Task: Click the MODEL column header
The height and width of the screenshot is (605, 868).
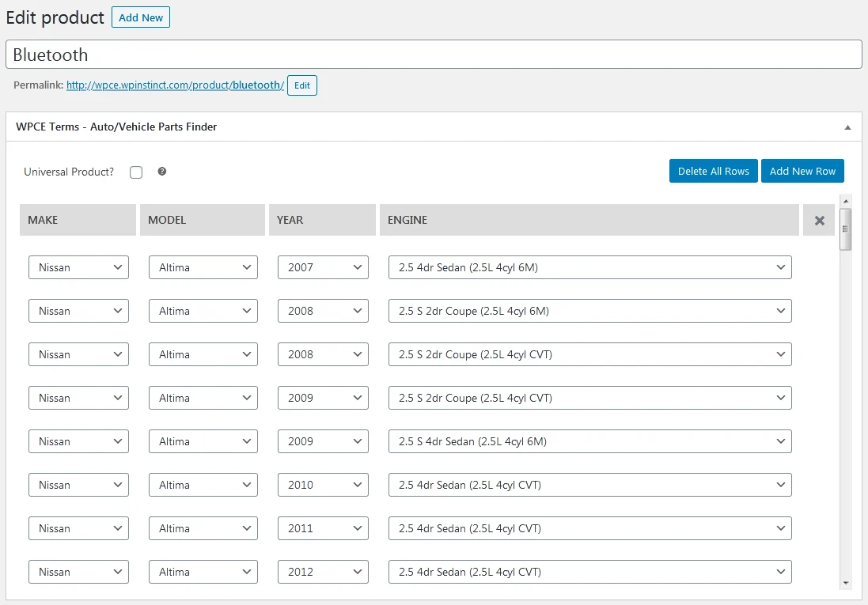Action: [x=202, y=220]
